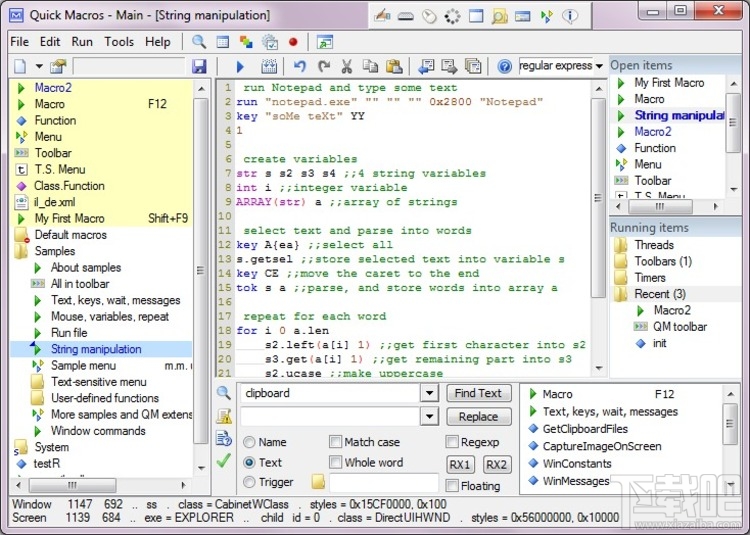The height and width of the screenshot is (535, 750).
Task: Click the Redo arrow icon
Action: pyautogui.click(x=324, y=66)
